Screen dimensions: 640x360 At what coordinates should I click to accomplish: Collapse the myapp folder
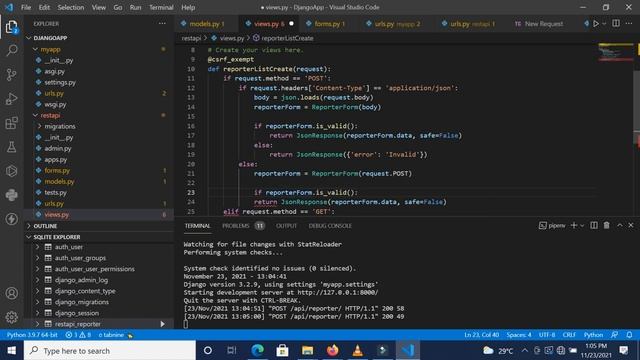tap(36, 49)
